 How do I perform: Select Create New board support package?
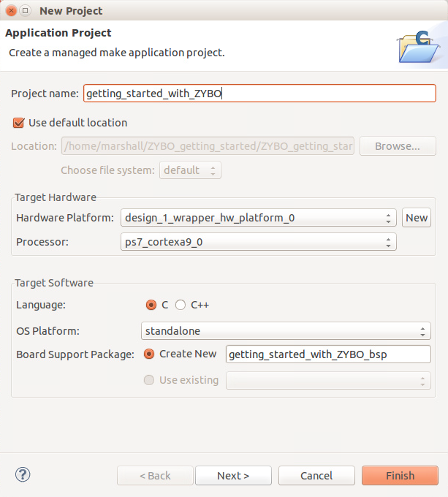(149, 354)
